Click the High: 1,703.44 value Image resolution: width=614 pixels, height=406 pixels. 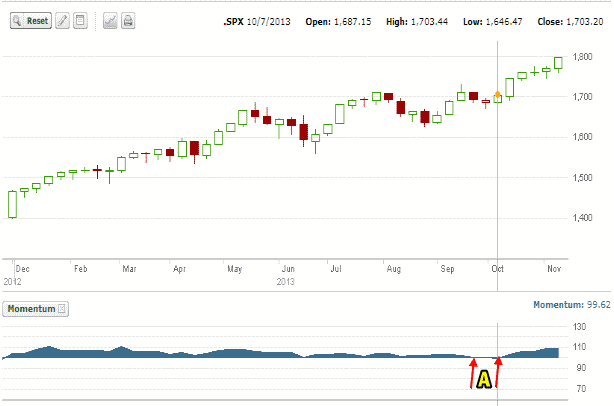point(417,22)
